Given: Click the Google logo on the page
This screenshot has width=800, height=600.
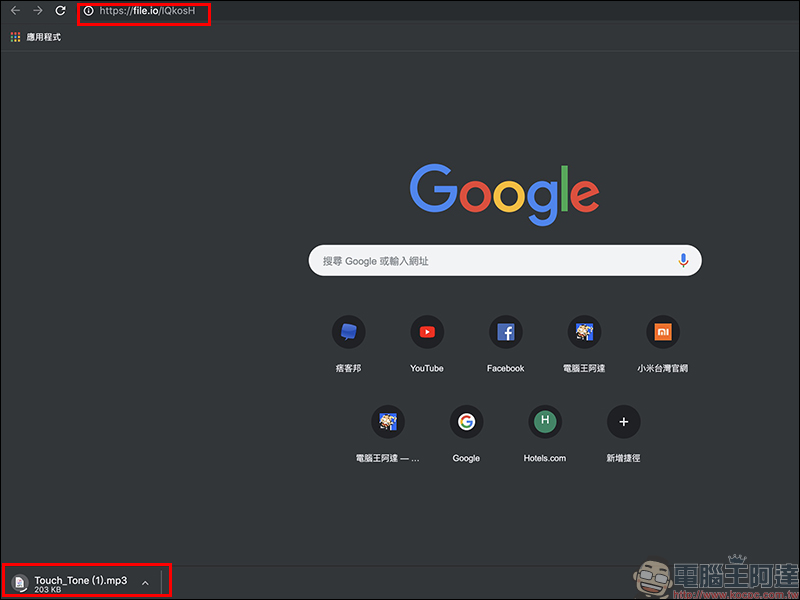Looking at the screenshot, I should pyautogui.click(x=505, y=194).
